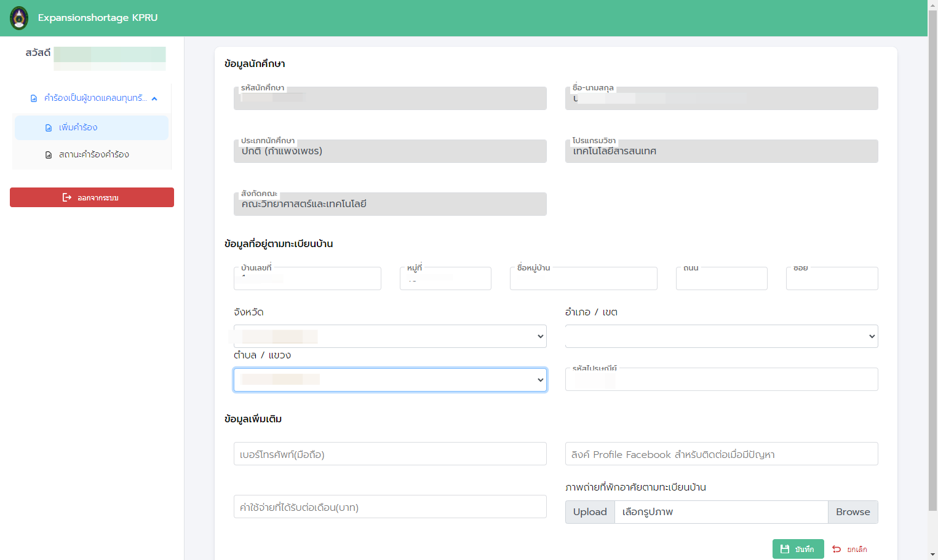This screenshot has width=938, height=560.
Task: Click the sign-out arrow icon on the red button
Action: pyautogui.click(x=67, y=197)
